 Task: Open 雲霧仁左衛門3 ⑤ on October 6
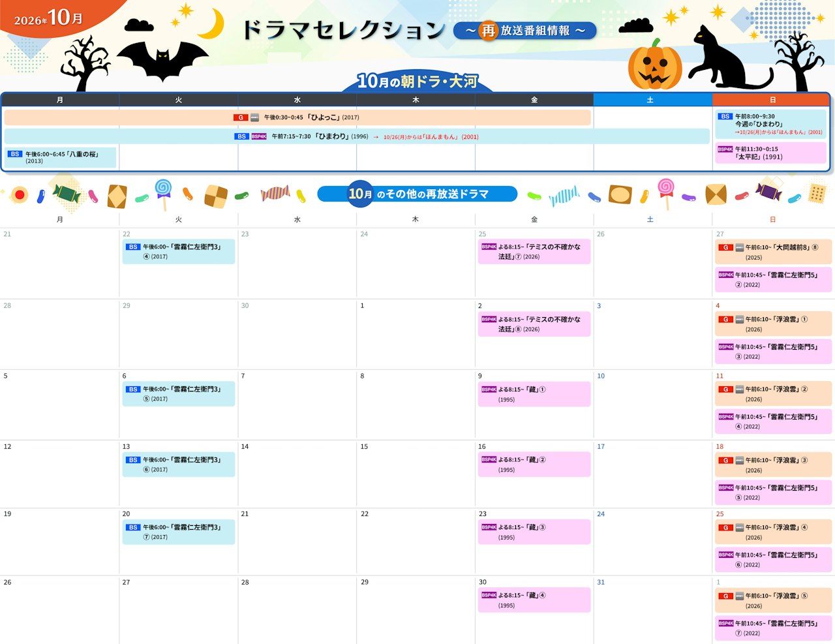pos(179,394)
